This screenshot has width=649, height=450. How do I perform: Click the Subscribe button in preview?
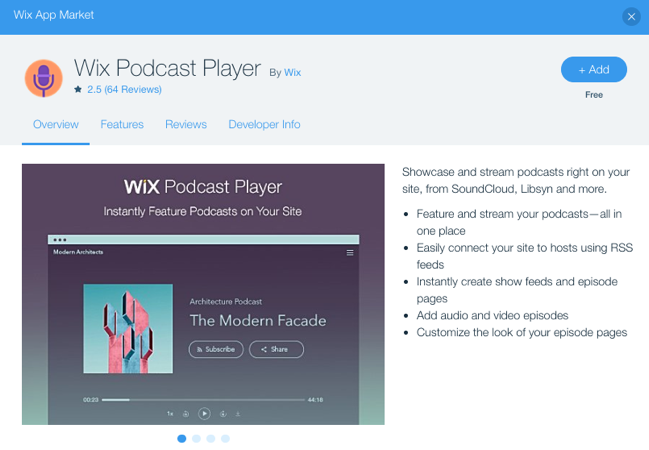(216, 349)
